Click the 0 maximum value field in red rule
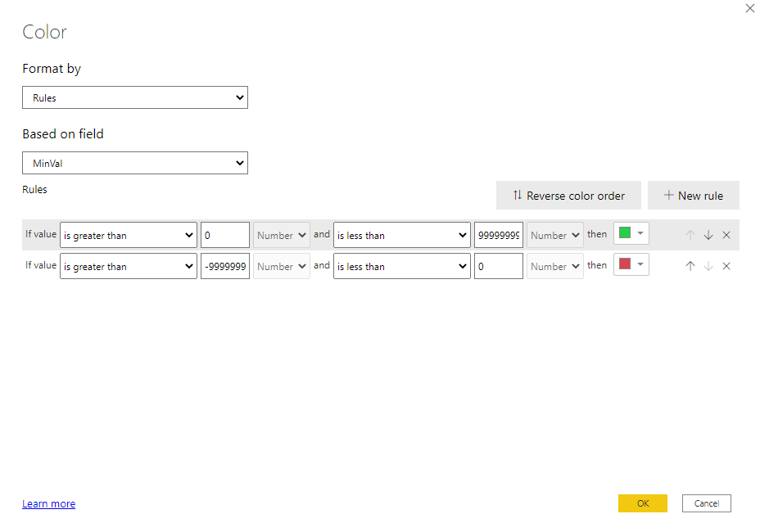 click(498, 266)
